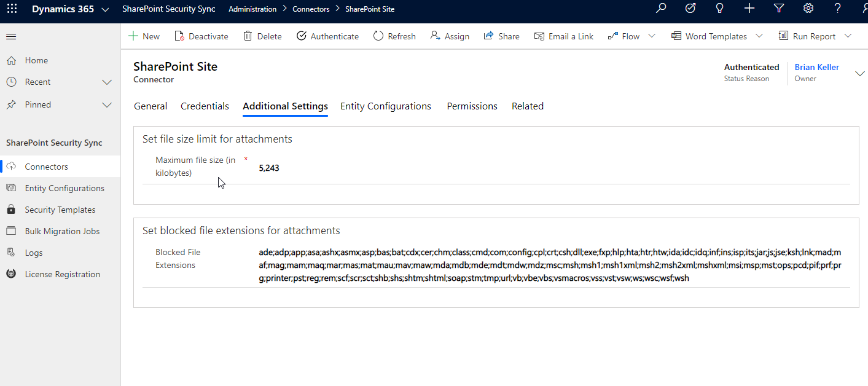This screenshot has width=868, height=386.
Task: Click Deactivate in the command bar
Action: [201, 36]
